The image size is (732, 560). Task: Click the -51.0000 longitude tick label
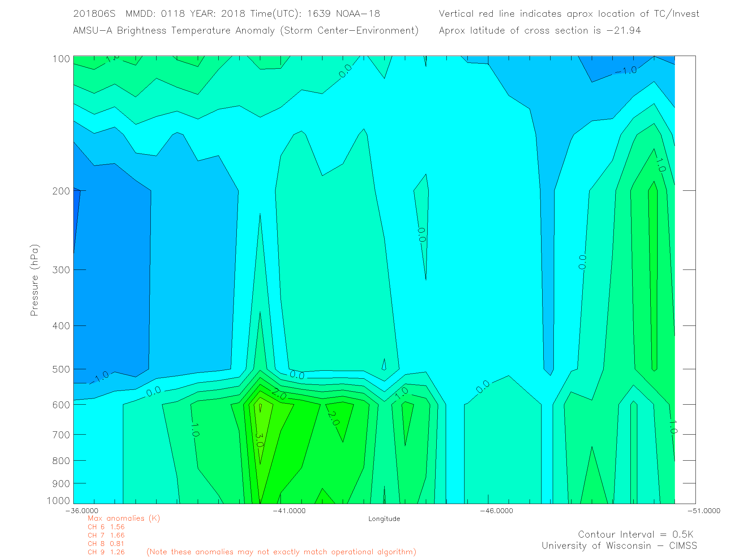(703, 511)
